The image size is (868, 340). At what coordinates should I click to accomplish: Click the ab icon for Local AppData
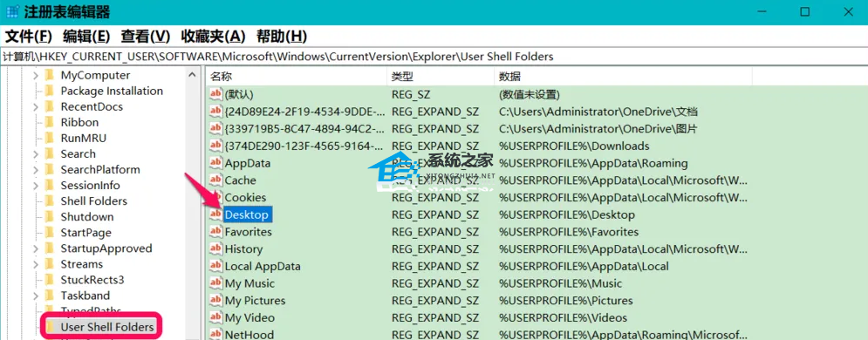tap(215, 266)
